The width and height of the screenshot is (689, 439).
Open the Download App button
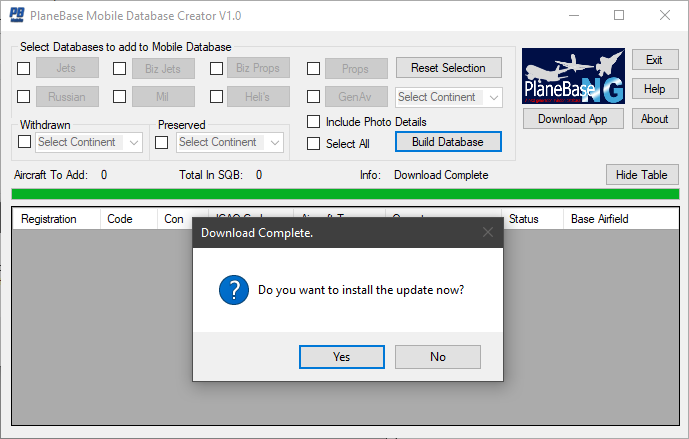click(x=573, y=119)
